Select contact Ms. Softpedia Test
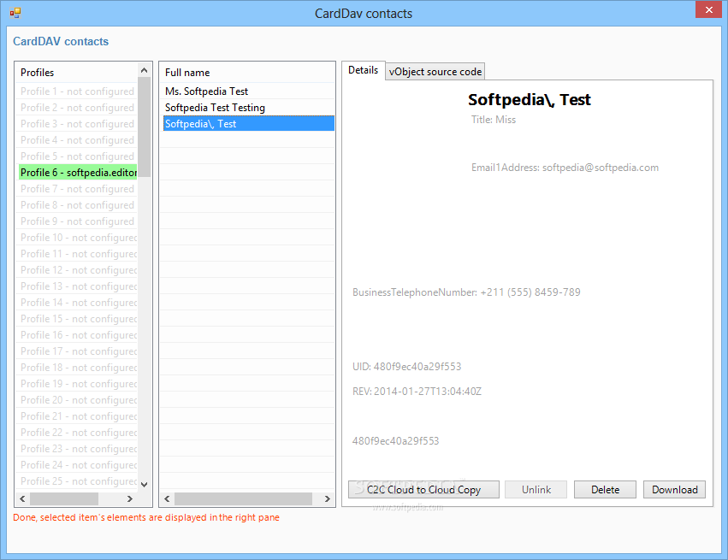Image resolution: width=728 pixels, height=560 pixels. (x=247, y=91)
